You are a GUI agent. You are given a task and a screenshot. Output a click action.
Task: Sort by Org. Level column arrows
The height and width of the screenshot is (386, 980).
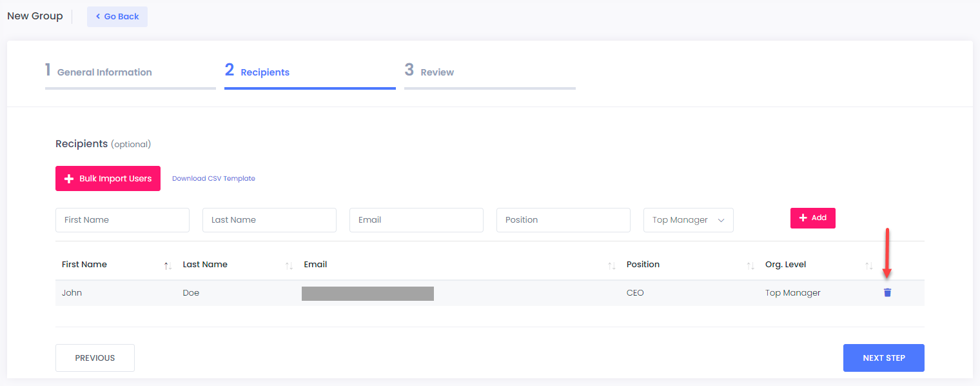point(869,265)
